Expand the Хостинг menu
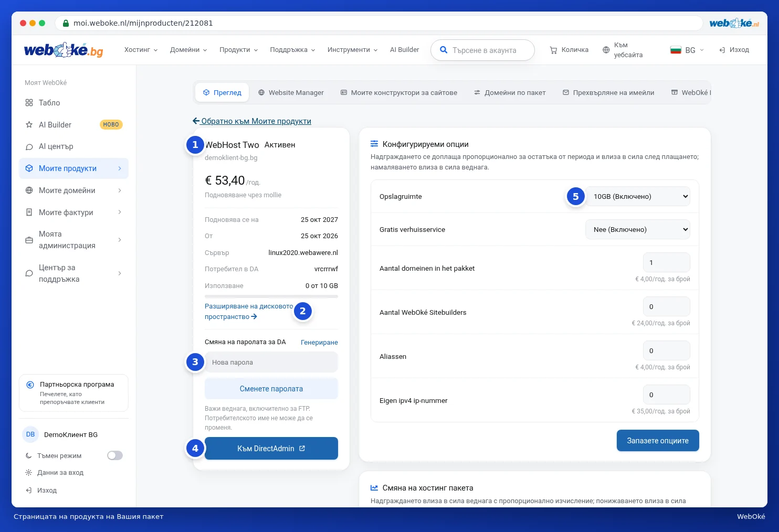 141,50
